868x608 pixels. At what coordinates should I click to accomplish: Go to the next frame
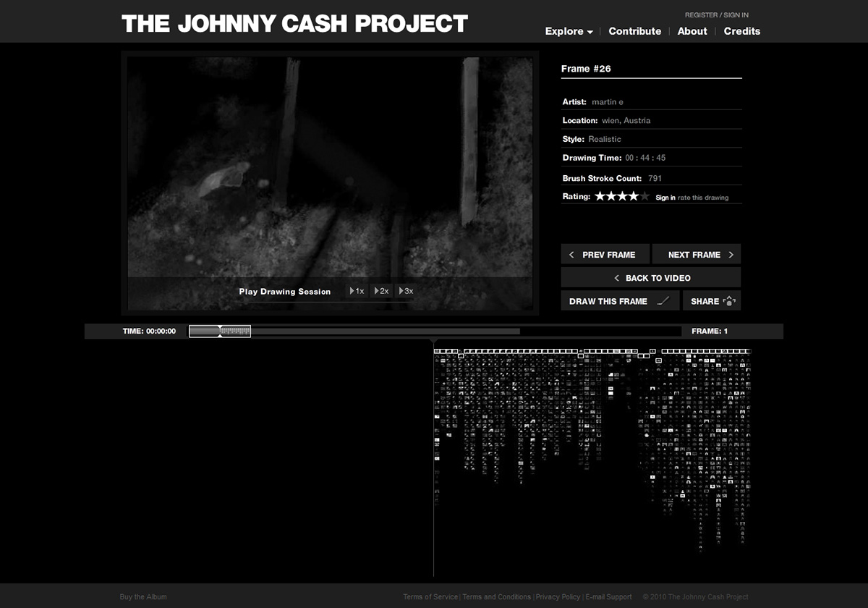[x=697, y=254]
